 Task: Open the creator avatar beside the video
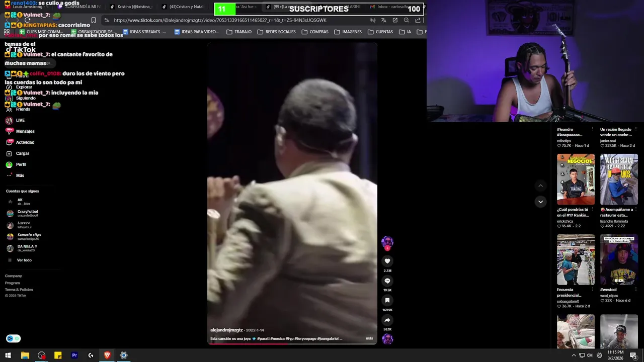click(x=387, y=242)
